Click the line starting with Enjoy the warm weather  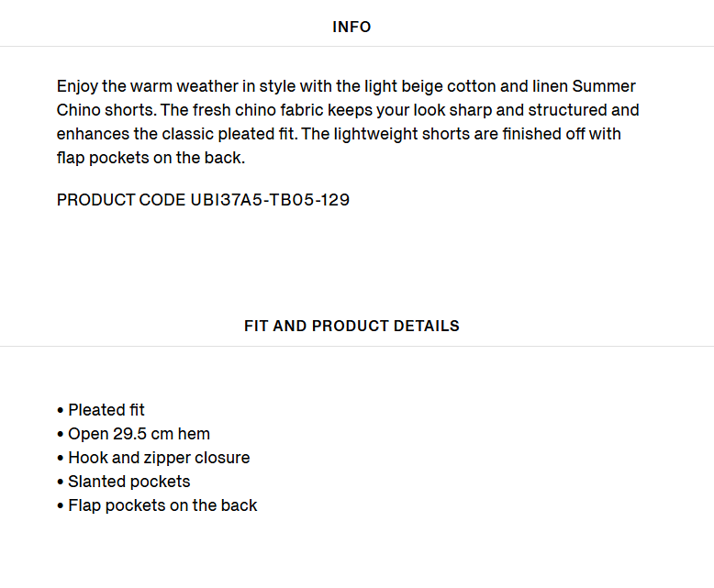click(x=346, y=86)
